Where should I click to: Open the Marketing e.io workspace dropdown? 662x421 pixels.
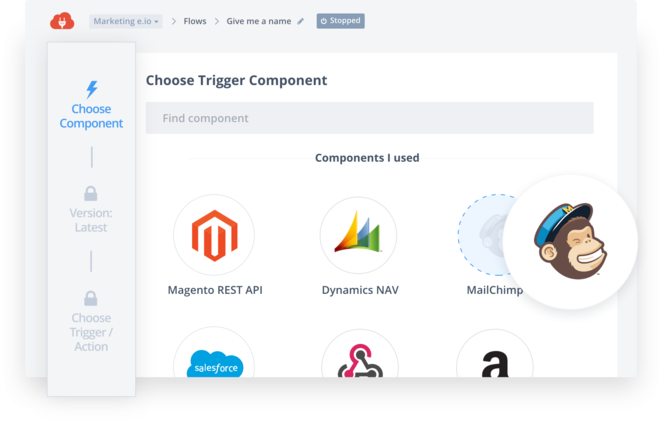pyautogui.click(x=126, y=21)
